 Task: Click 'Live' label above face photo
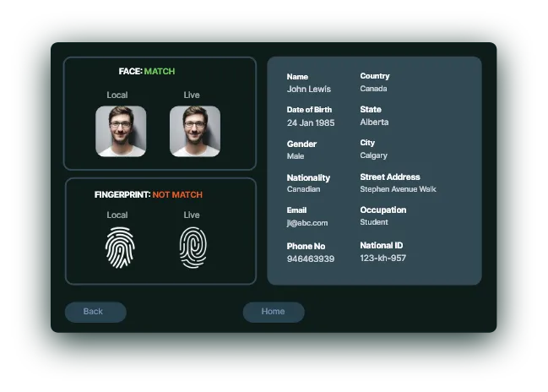[x=192, y=95]
